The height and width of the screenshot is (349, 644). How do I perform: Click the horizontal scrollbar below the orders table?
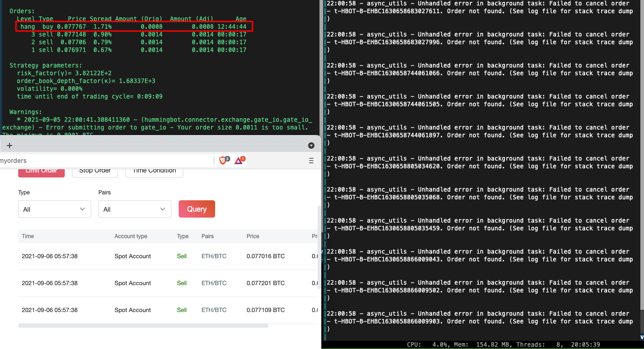coord(143,325)
